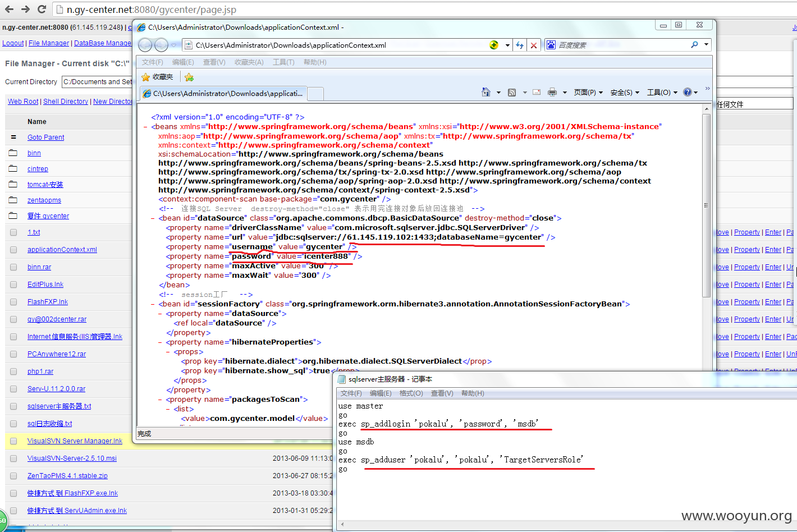Open zentaopms folder link
The width and height of the screenshot is (797, 532).
44,200
